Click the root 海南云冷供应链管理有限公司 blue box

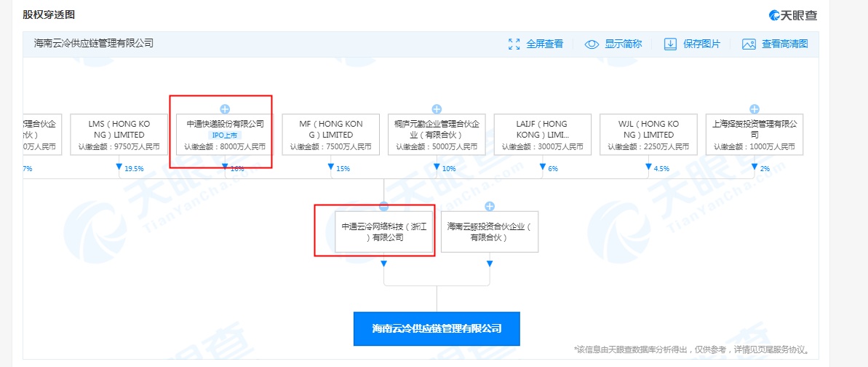[x=437, y=328]
